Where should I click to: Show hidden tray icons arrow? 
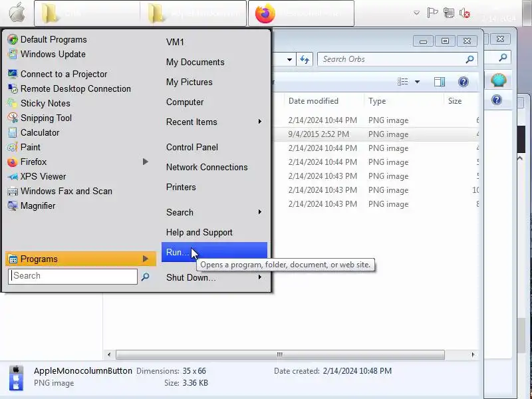point(416,13)
